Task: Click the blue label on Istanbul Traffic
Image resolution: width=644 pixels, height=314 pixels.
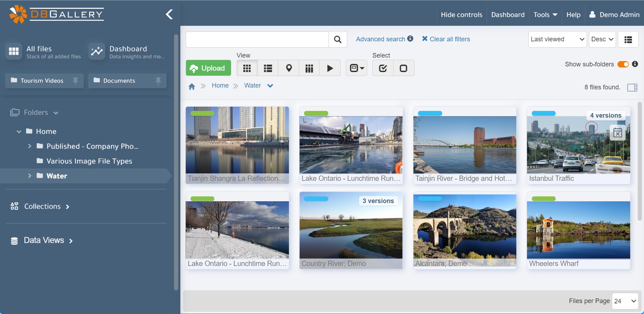Action: pos(544,113)
